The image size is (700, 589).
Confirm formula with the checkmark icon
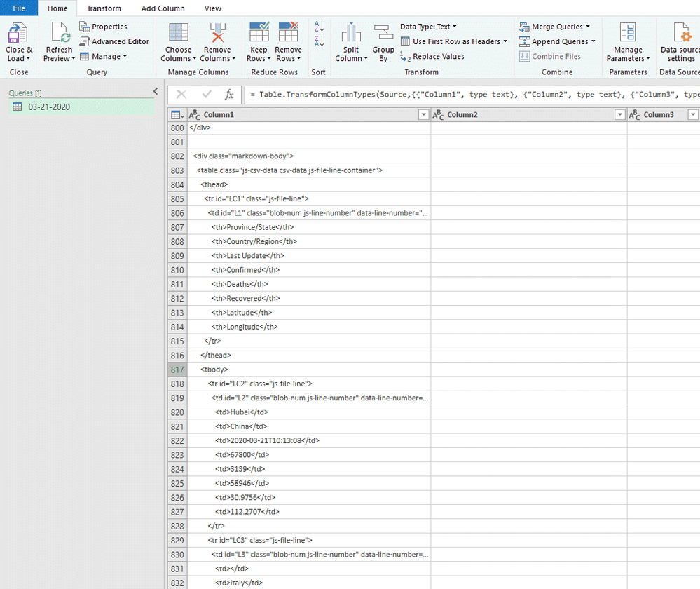point(207,94)
